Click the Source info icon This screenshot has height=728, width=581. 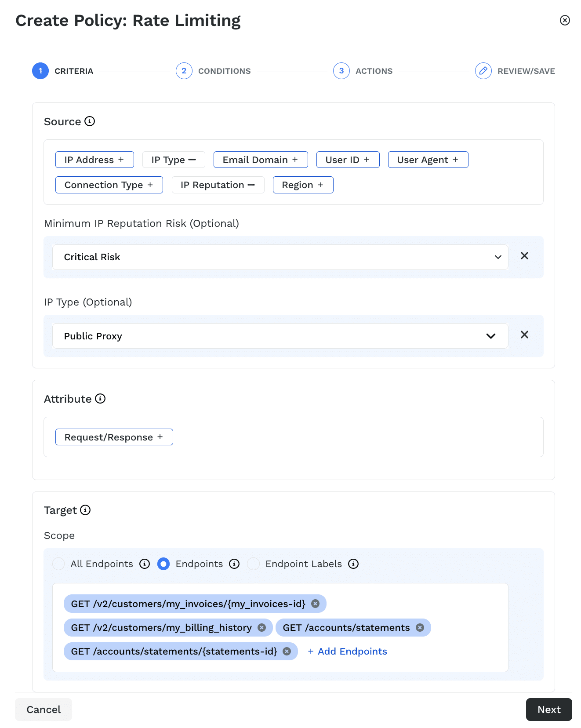point(90,121)
